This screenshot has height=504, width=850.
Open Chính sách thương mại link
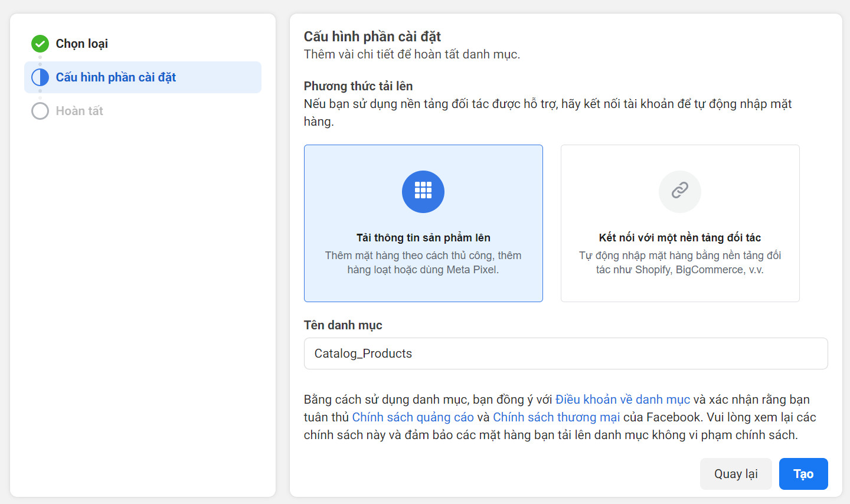557,417
